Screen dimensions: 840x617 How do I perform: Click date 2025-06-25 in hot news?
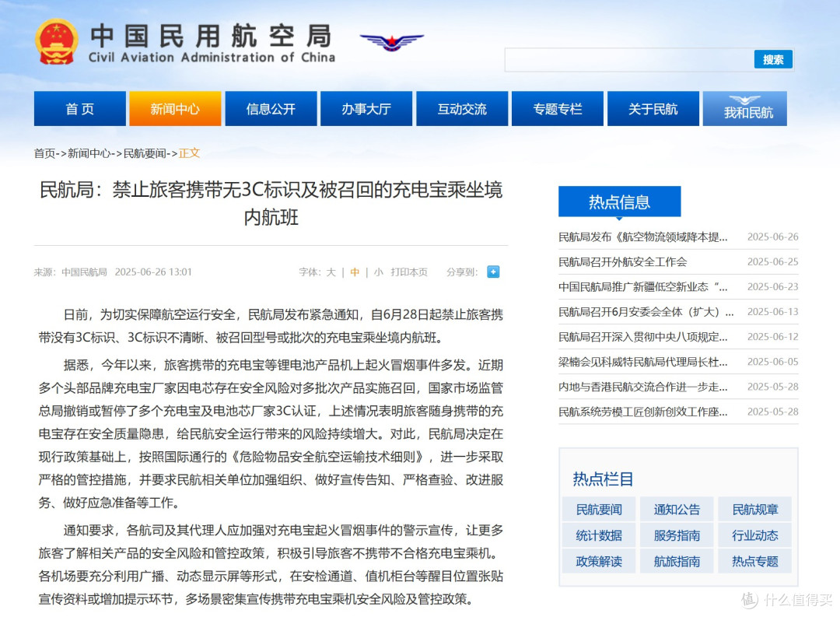(772, 262)
